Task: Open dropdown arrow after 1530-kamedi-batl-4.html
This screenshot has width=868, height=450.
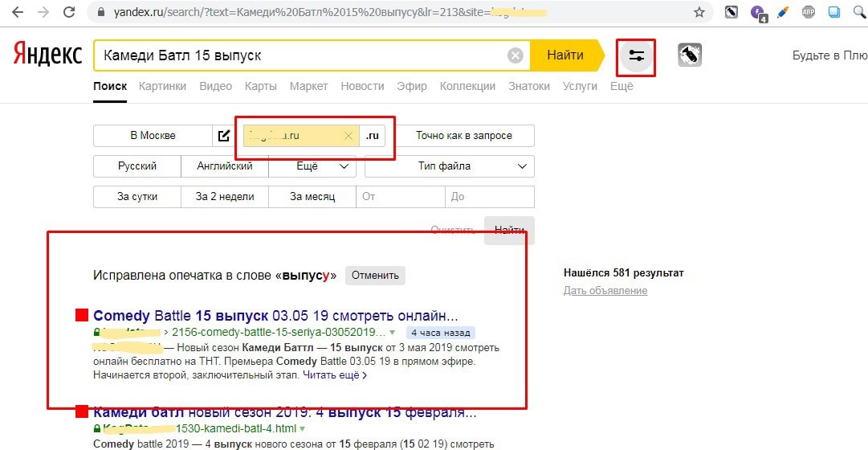Action: coord(302,429)
